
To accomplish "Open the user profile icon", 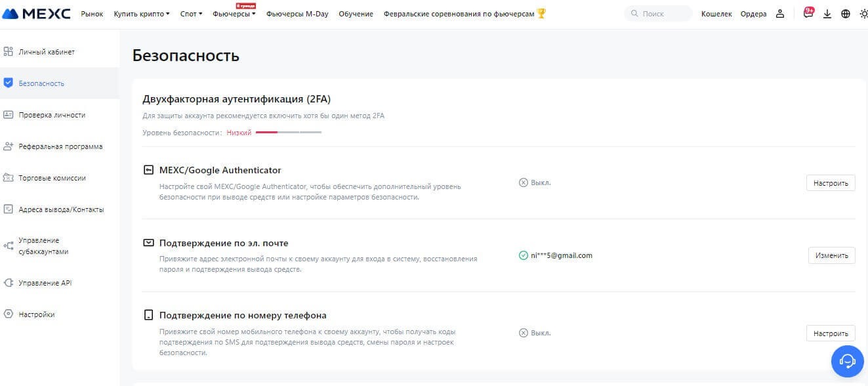I will pos(779,14).
